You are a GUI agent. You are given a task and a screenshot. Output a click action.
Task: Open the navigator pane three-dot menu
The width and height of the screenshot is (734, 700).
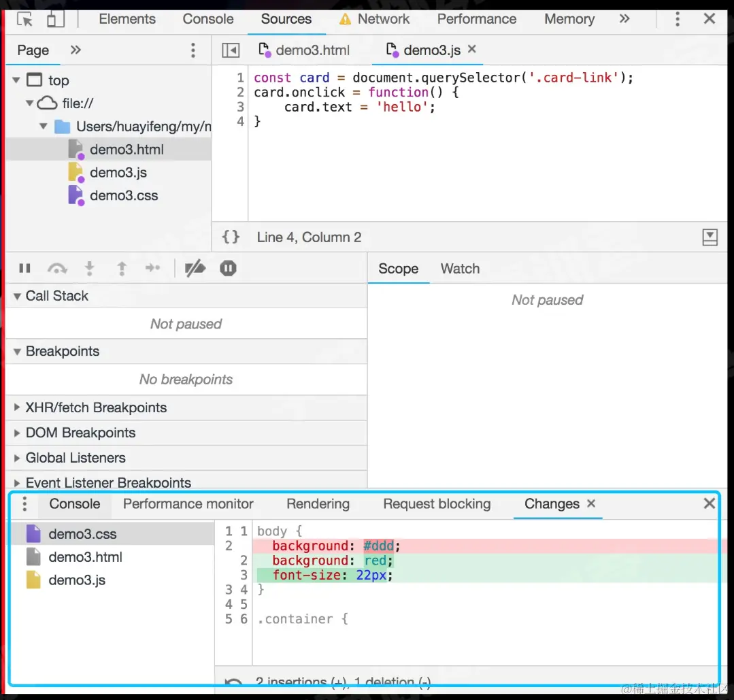point(193,50)
